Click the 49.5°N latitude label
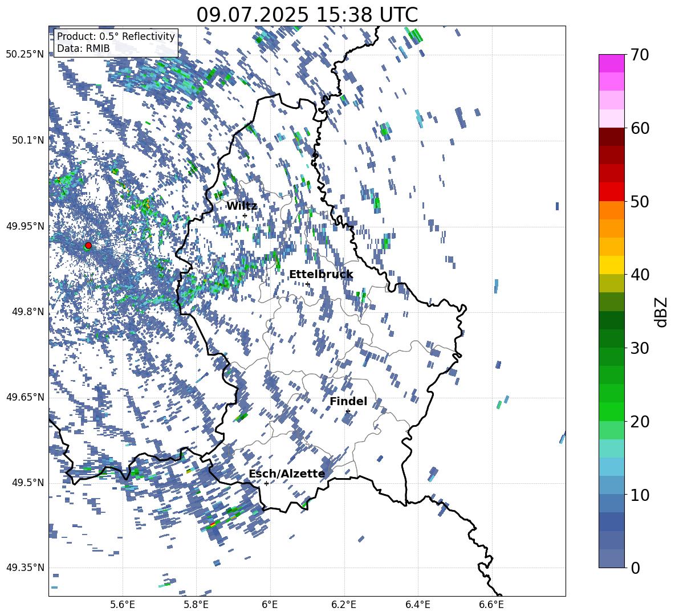The width and height of the screenshot is (675, 616). click(29, 482)
